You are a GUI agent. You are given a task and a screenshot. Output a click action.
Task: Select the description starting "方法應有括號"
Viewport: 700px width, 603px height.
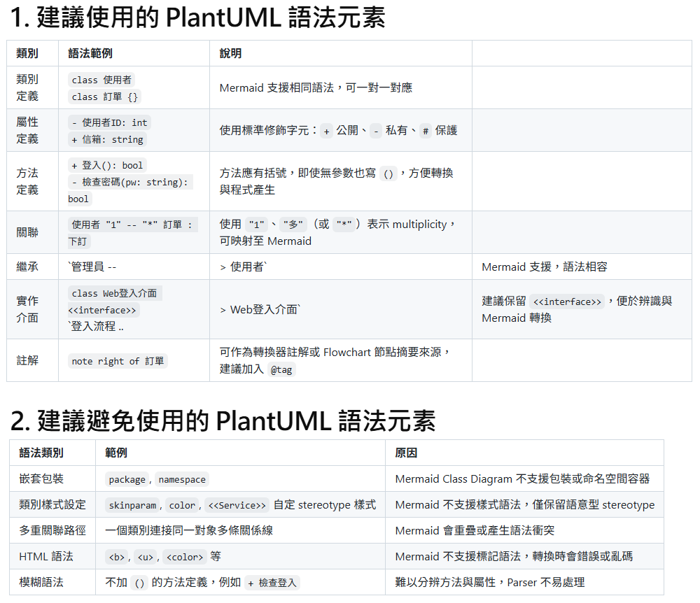coord(337,181)
